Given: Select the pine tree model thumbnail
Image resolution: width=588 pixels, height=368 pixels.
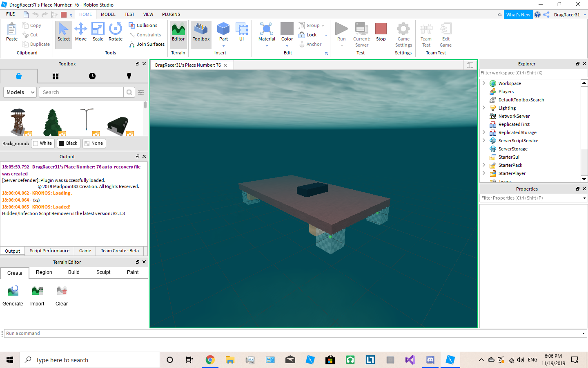Looking at the screenshot, I should click(53, 121).
